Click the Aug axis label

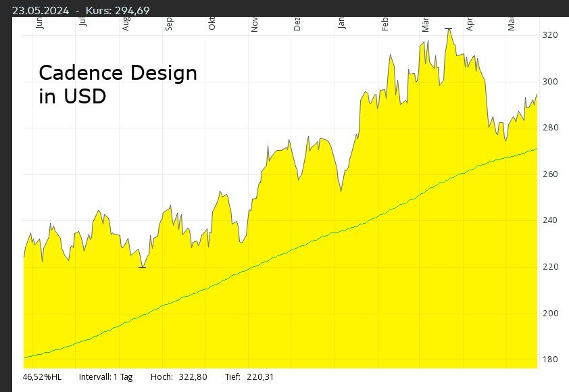(125, 22)
